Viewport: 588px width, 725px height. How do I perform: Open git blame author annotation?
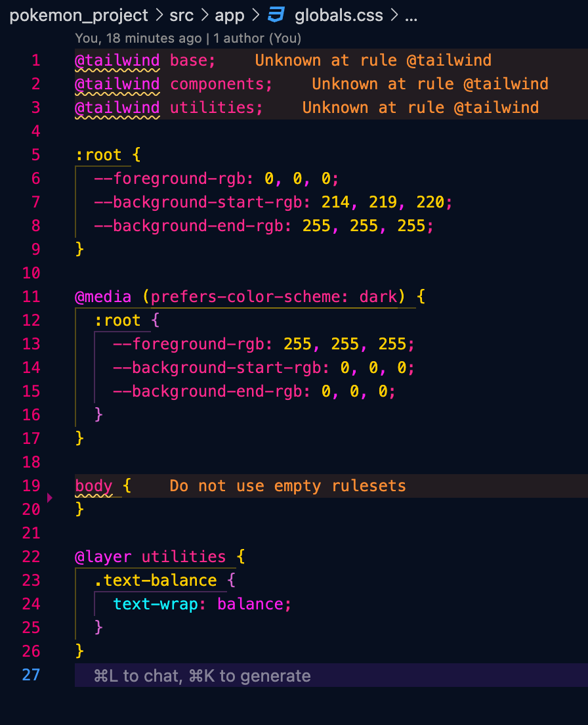(x=188, y=38)
